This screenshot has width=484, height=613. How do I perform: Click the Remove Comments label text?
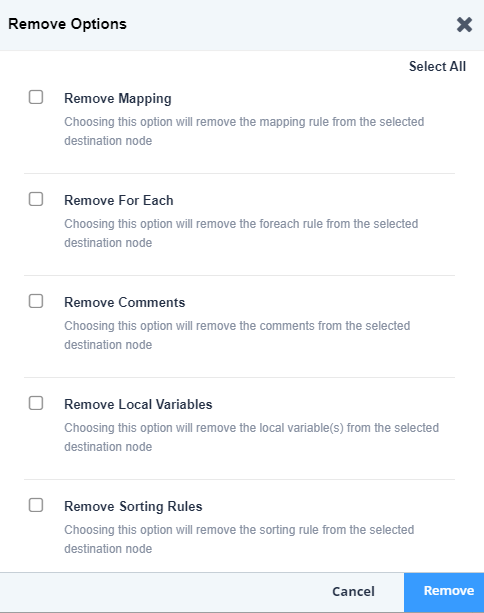coord(125,302)
